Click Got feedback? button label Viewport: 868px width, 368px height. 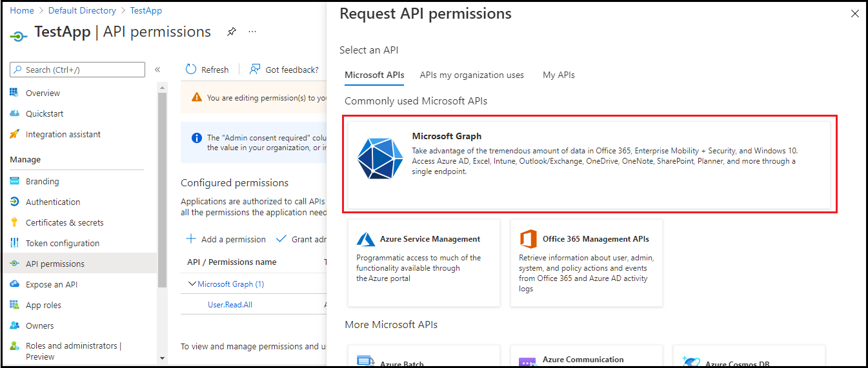pyautogui.click(x=292, y=70)
